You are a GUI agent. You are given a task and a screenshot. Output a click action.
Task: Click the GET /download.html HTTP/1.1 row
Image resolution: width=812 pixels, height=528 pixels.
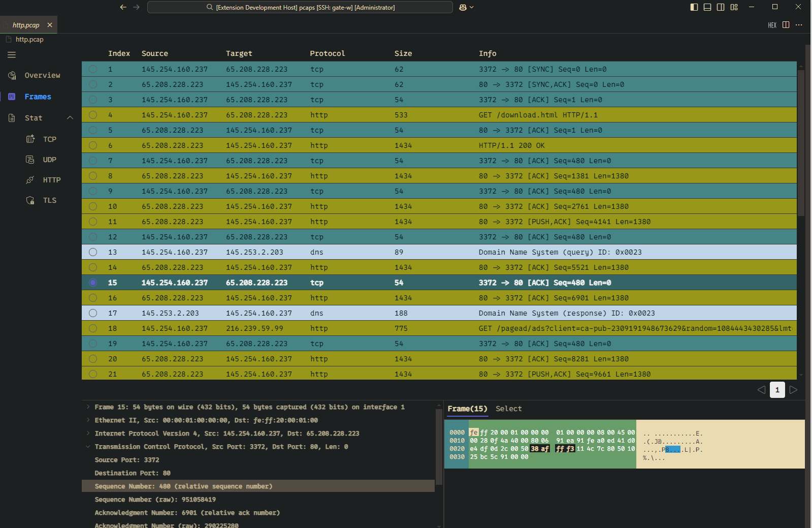[439, 115]
